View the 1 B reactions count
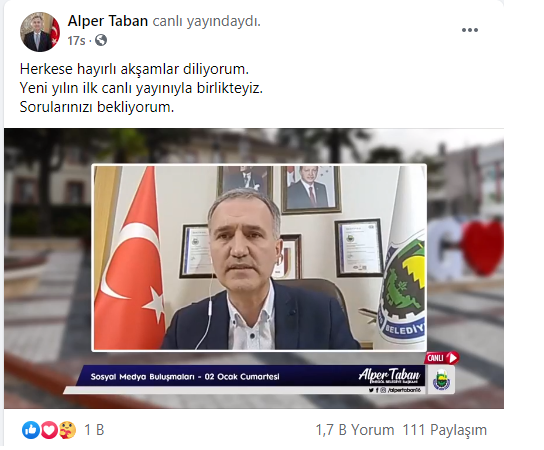The height and width of the screenshot is (450, 544). (x=94, y=430)
